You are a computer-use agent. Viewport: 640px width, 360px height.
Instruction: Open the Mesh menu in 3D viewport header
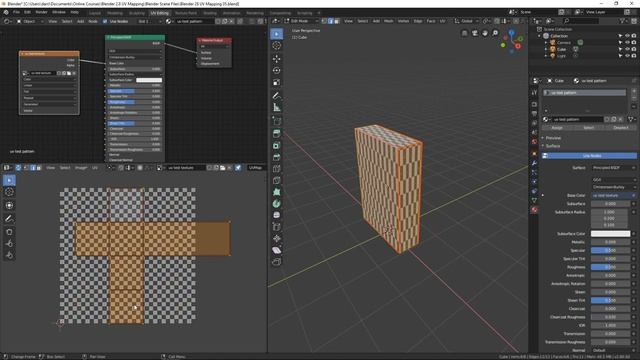click(x=388, y=21)
